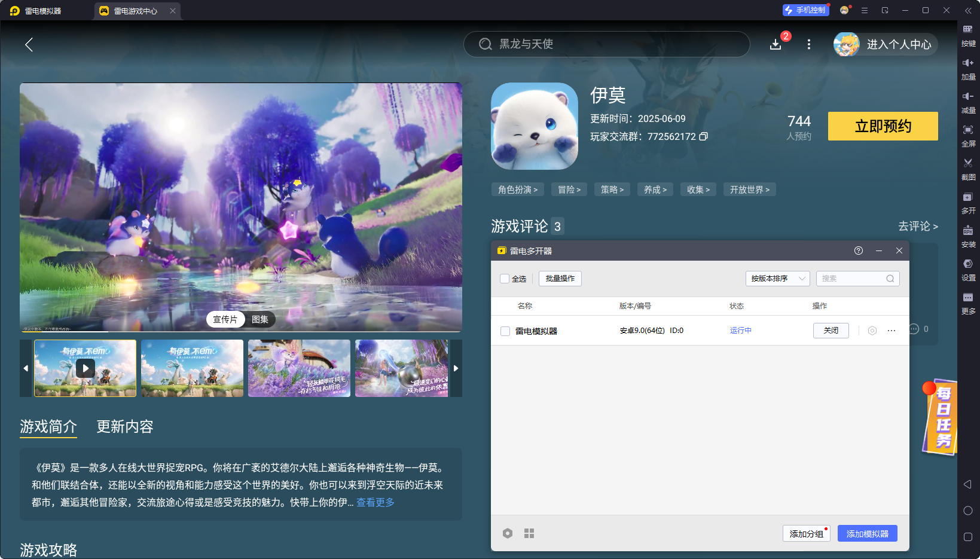Open the three-dot menu beside the avatar
The height and width of the screenshot is (559, 980).
(x=808, y=44)
